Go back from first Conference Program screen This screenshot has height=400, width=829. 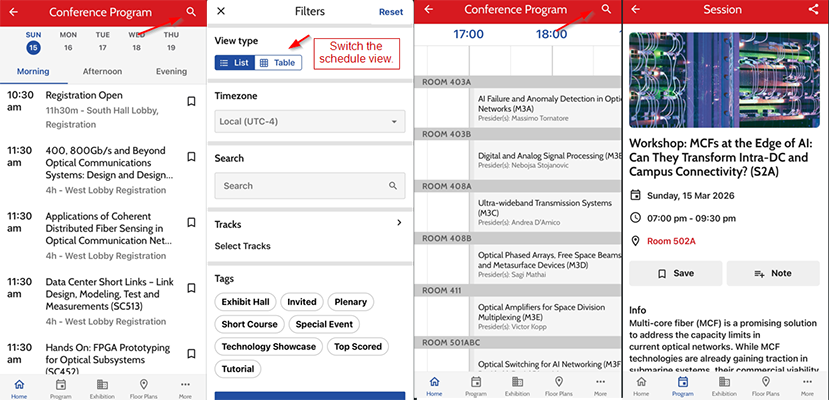[14, 13]
